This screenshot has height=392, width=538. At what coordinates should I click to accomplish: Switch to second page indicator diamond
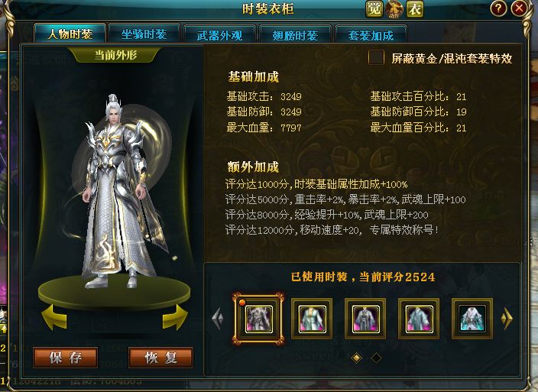point(377,358)
